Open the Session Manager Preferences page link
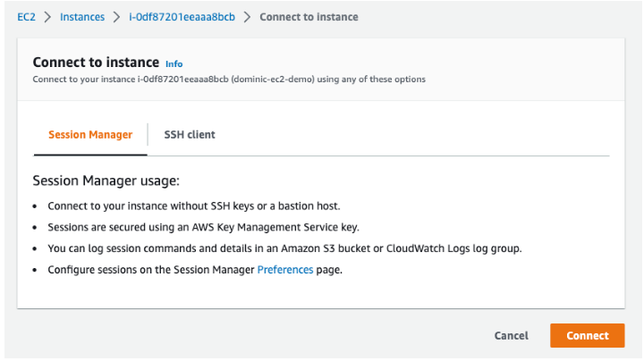Viewport: 644px width, 361px height. click(x=285, y=269)
